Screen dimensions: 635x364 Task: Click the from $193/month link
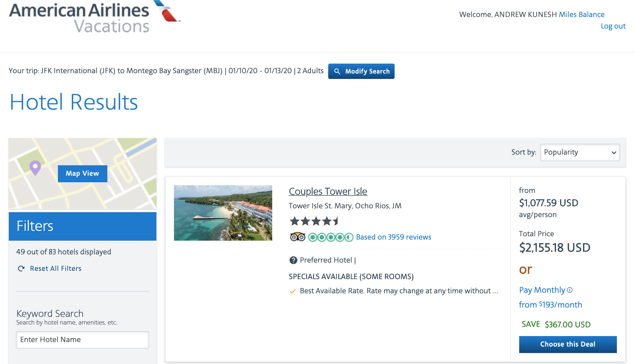[550, 305]
